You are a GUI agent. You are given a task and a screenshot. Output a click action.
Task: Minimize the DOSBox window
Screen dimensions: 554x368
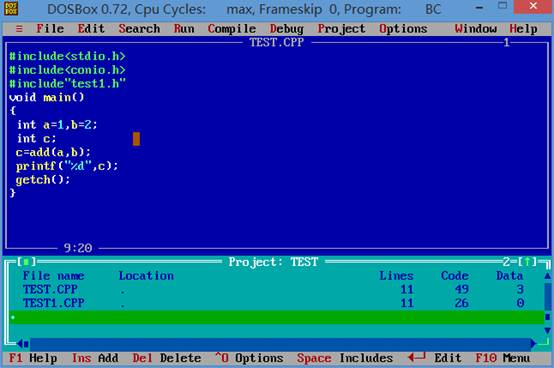(479, 7)
